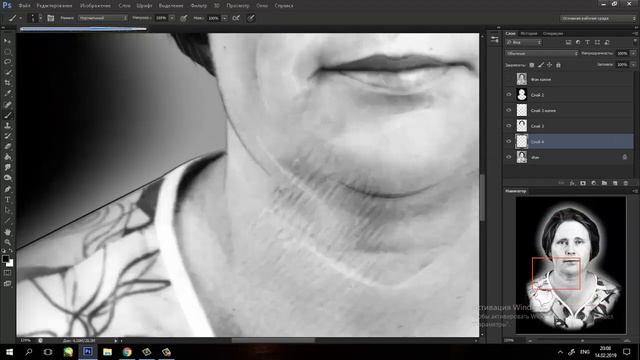
Task: Filter layers by pixel type icon
Action: coord(568,42)
